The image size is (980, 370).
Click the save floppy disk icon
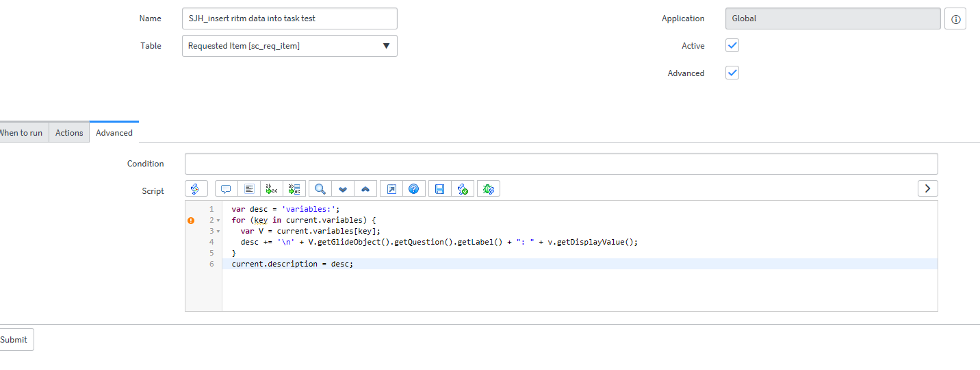click(440, 188)
